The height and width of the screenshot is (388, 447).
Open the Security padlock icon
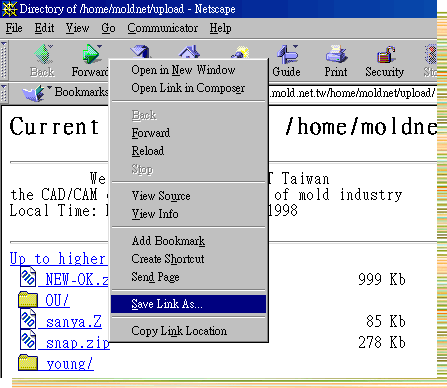coord(385,54)
